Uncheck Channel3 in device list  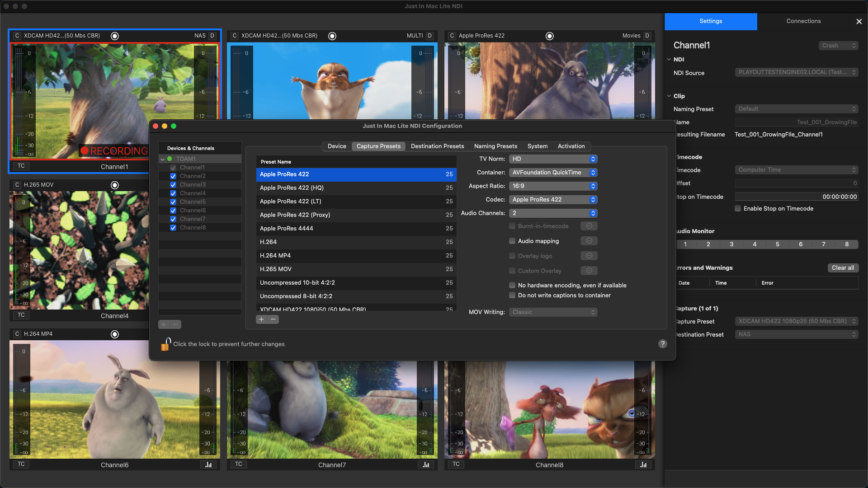(x=173, y=185)
